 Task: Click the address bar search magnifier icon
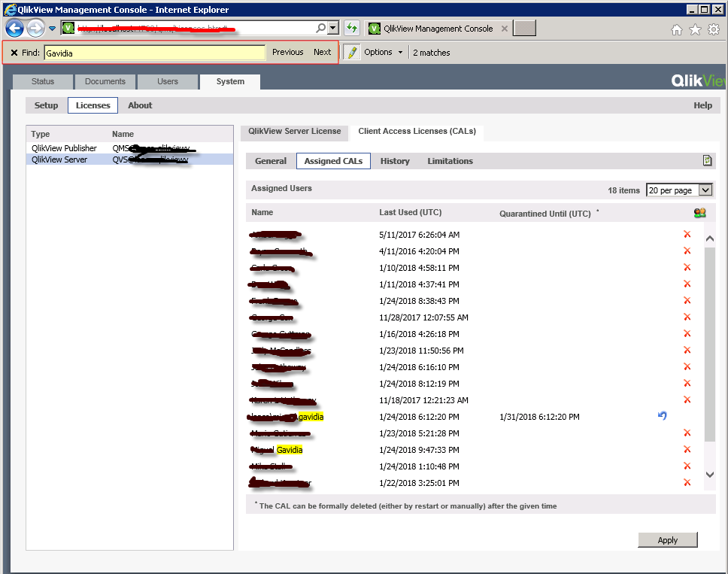point(320,29)
